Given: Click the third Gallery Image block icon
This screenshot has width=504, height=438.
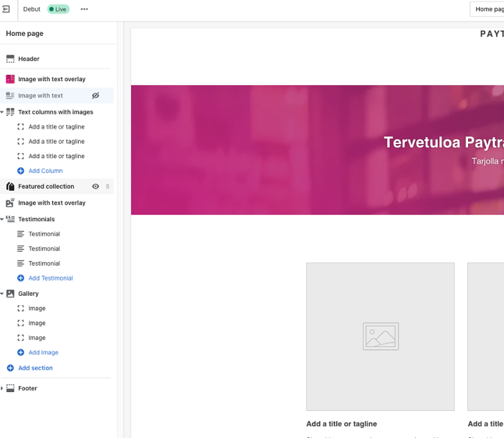Looking at the screenshot, I should 21,338.
